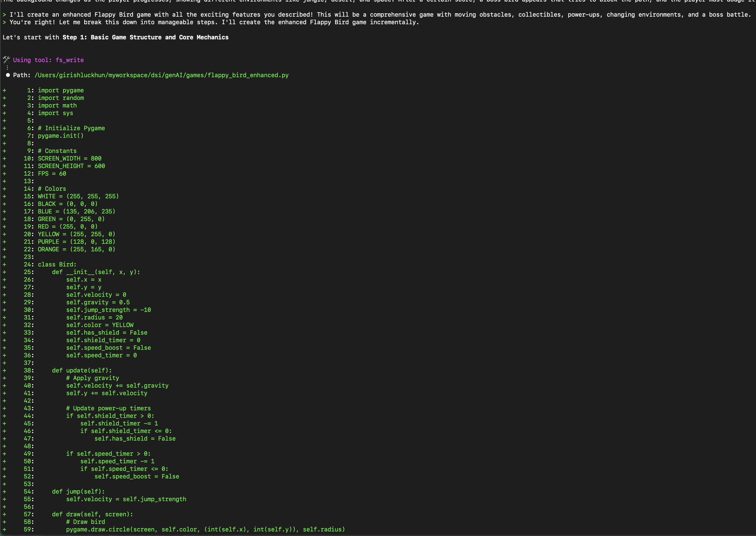Click the 'def update(self):' line
Image resolution: width=756 pixels, height=536 pixels.
coord(82,370)
